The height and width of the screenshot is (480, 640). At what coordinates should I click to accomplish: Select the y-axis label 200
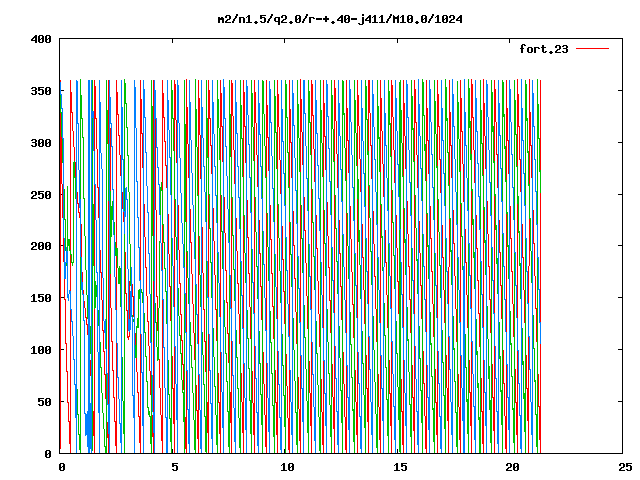tap(41, 246)
